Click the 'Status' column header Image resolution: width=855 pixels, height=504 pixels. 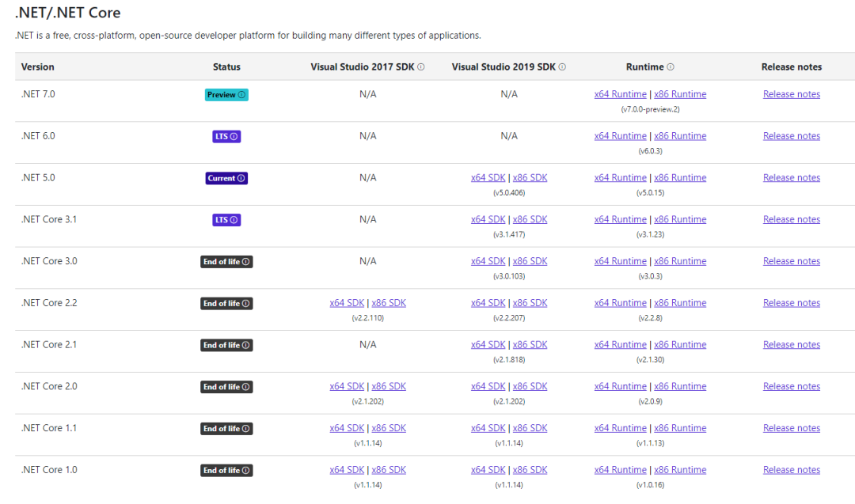click(226, 67)
